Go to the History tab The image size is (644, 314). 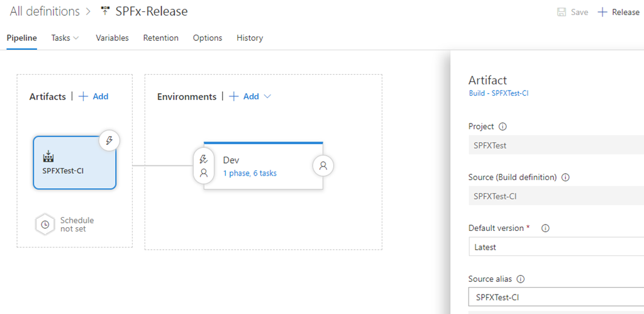pos(250,38)
